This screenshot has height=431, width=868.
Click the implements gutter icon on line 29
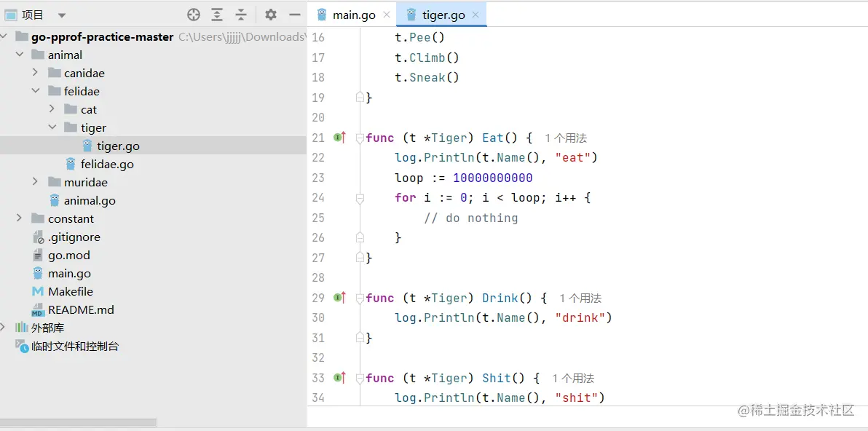click(x=339, y=298)
